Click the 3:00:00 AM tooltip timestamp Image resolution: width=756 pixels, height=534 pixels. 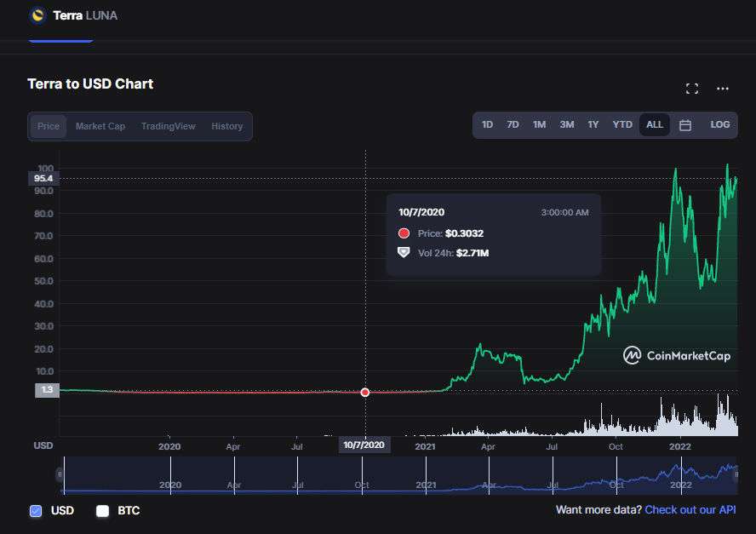(564, 212)
